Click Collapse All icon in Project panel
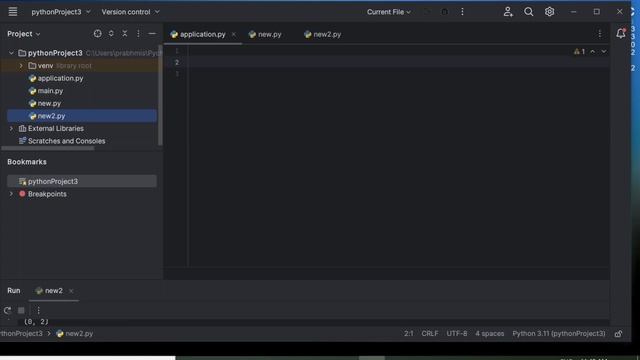The width and height of the screenshot is (640, 360). pyautogui.click(x=125, y=33)
